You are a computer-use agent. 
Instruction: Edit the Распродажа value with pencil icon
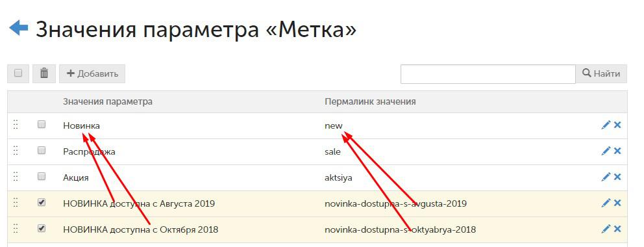606,151
